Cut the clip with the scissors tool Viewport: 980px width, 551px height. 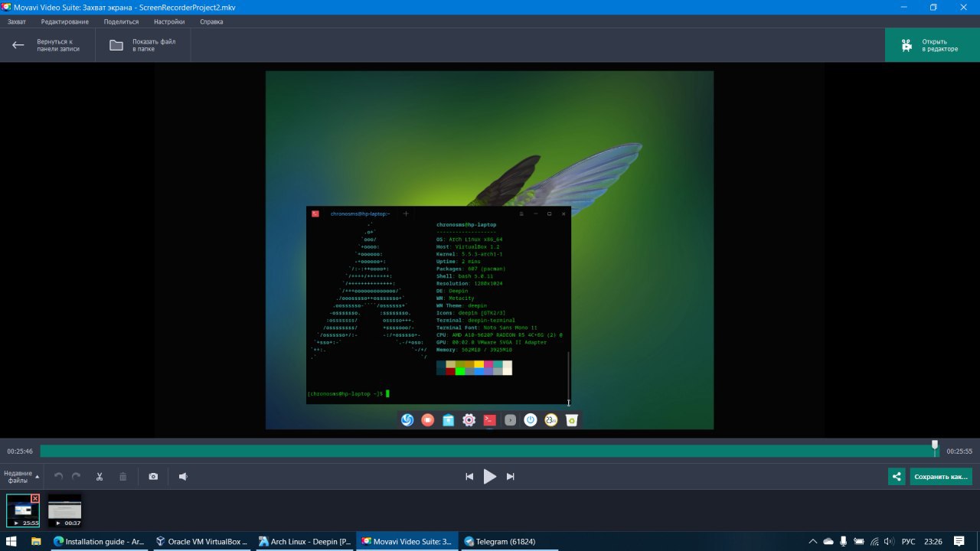click(100, 477)
